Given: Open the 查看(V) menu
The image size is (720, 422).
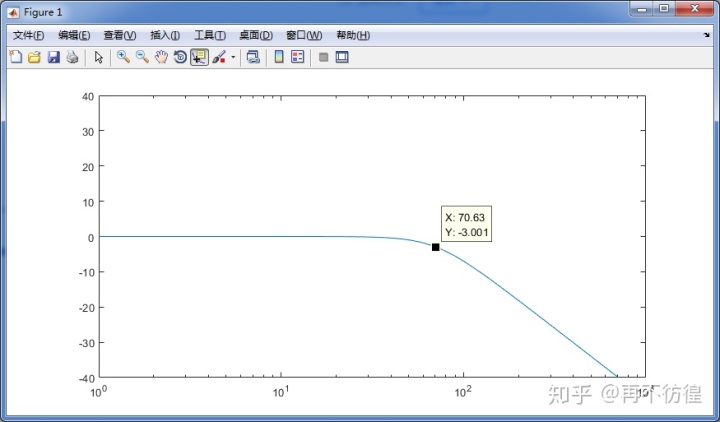Looking at the screenshot, I should point(120,35).
